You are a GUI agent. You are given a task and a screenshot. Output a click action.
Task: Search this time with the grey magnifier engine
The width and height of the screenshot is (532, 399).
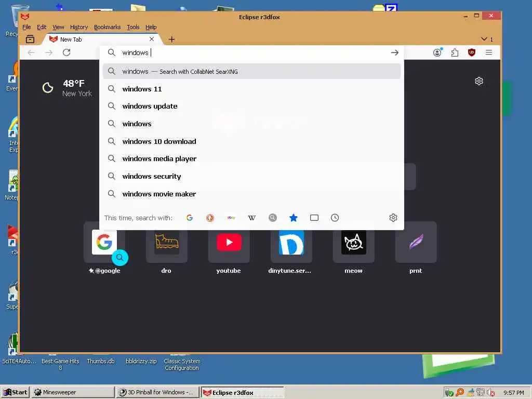tap(272, 218)
